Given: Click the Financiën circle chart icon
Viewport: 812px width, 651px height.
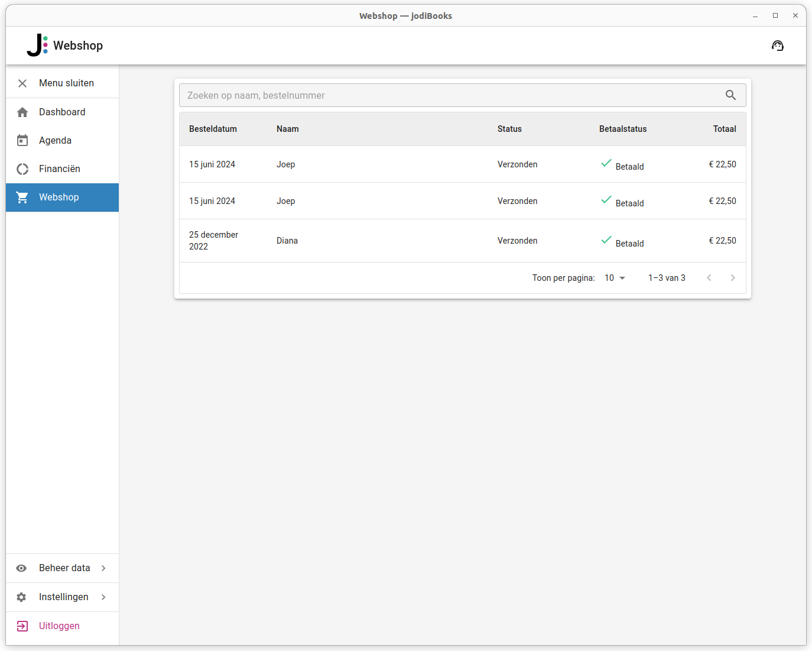Looking at the screenshot, I should (22, 169).
